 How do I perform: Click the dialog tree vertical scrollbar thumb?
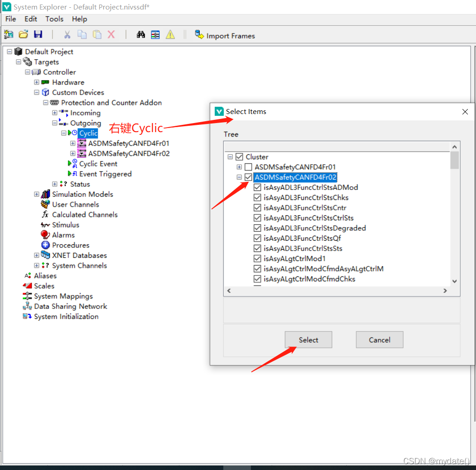click(x=454, y=160)
